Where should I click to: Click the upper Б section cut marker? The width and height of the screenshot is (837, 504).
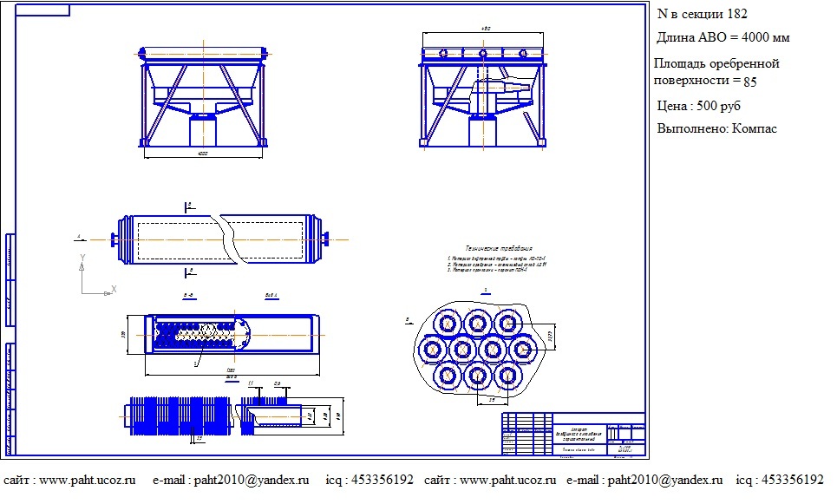[190, 206]
